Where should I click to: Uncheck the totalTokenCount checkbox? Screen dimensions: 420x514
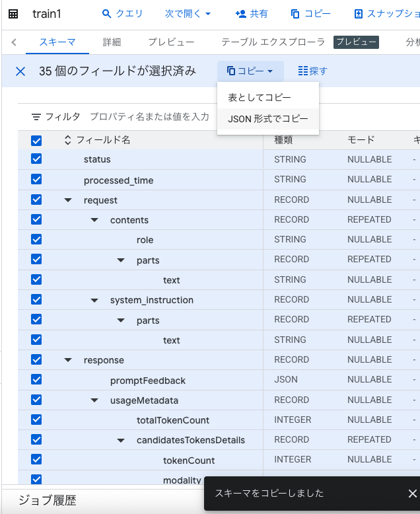click(x=36, y=420)
